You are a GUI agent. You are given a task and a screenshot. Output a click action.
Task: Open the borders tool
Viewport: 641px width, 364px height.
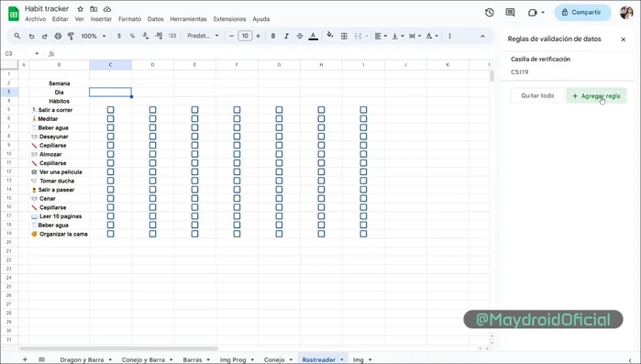(344, 36)
